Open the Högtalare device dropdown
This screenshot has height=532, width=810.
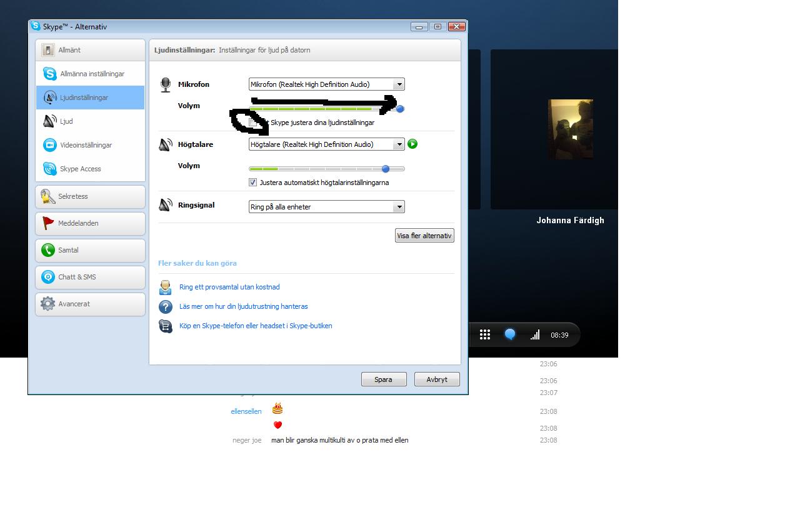(327, 144)
